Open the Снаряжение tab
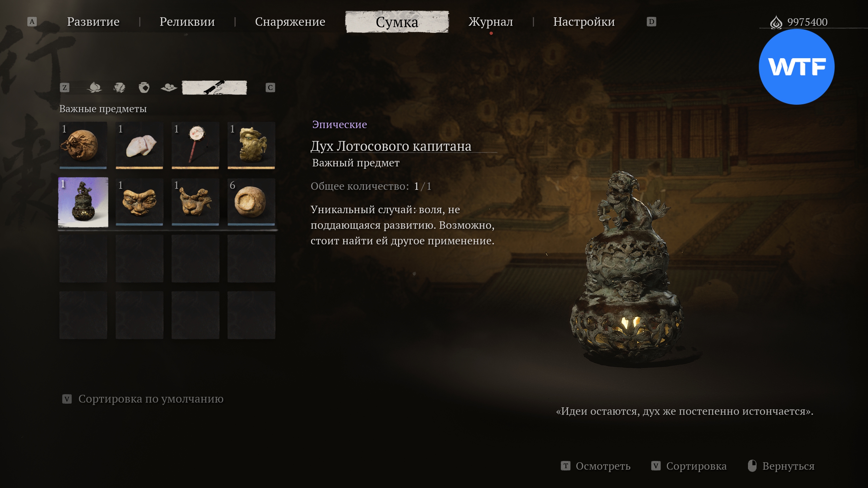The image size is (868, 488). pos(290,22)
